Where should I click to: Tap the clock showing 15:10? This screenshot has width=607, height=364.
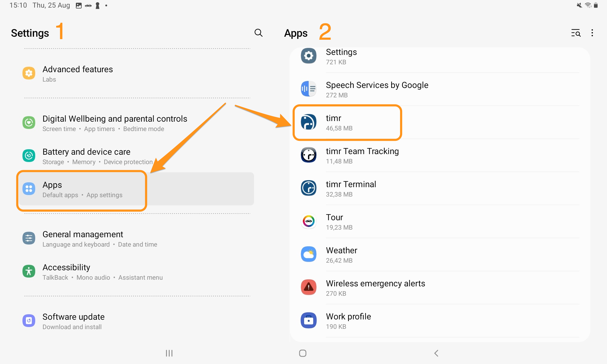pyautogui.click(x=18, y=5)
